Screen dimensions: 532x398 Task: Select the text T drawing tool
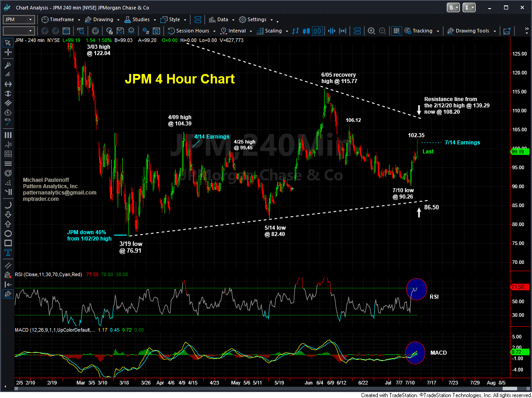[x=8, y=253]
